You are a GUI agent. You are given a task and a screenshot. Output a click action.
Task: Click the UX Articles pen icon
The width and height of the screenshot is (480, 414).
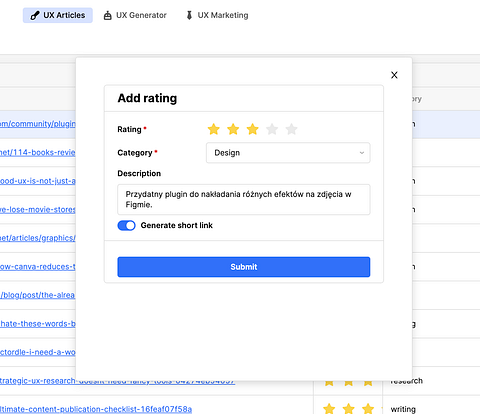(35, 15)
